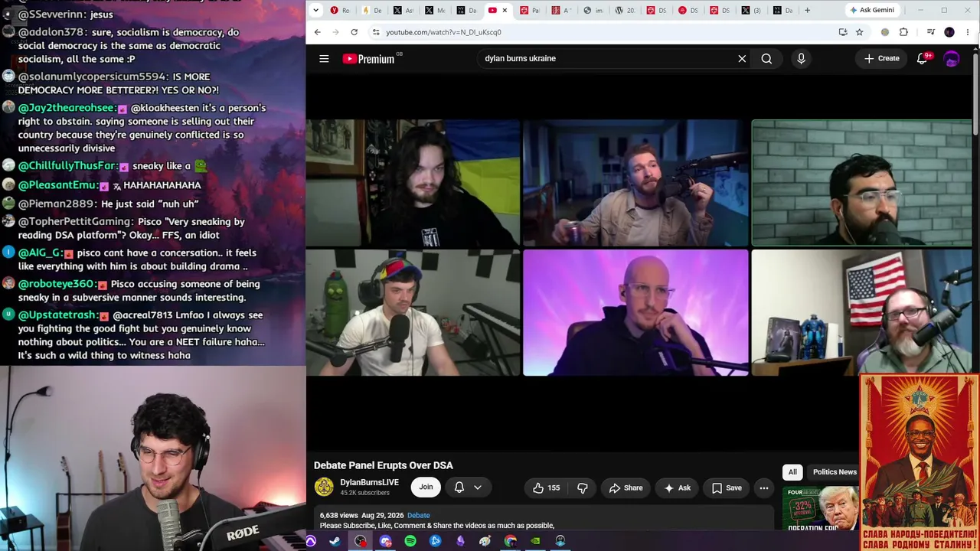Toggle the channel notification bell
Screen dimensions: 980x551
459,487
